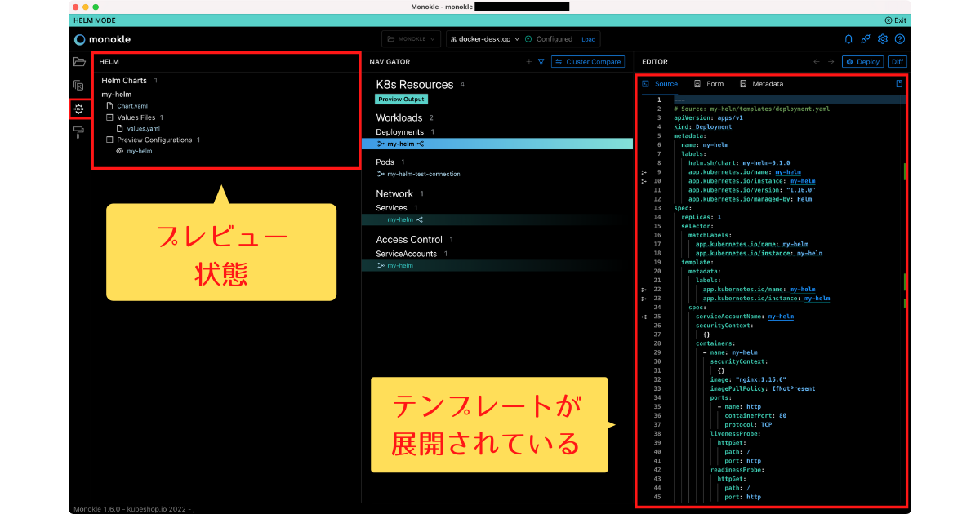Toggle preview eye for my-helm configuration

point(119,151)
